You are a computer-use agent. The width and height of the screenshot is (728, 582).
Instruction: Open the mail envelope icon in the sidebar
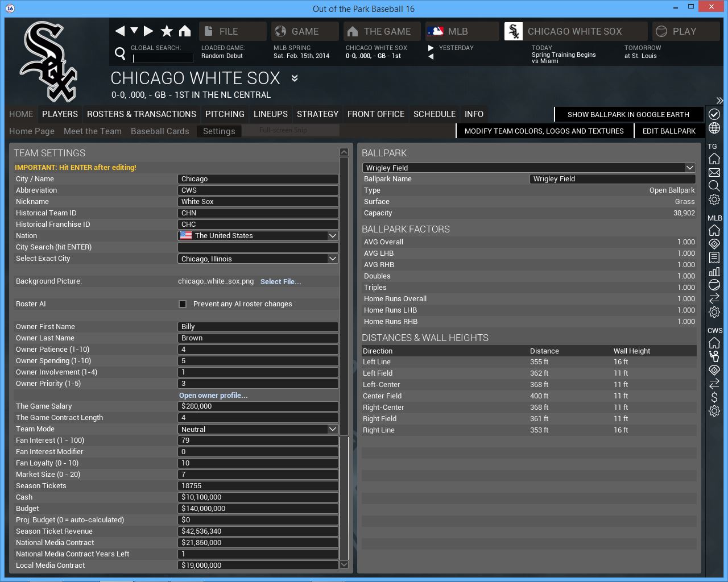point(714,172)
